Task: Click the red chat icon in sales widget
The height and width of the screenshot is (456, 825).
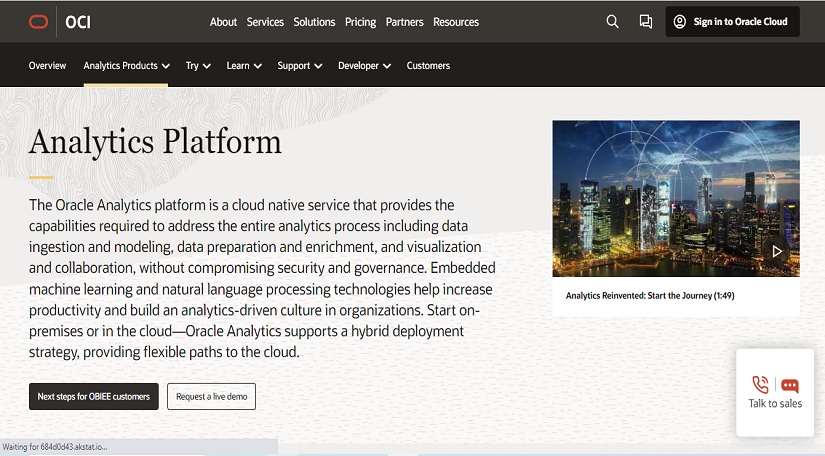Action: (790, 386)
